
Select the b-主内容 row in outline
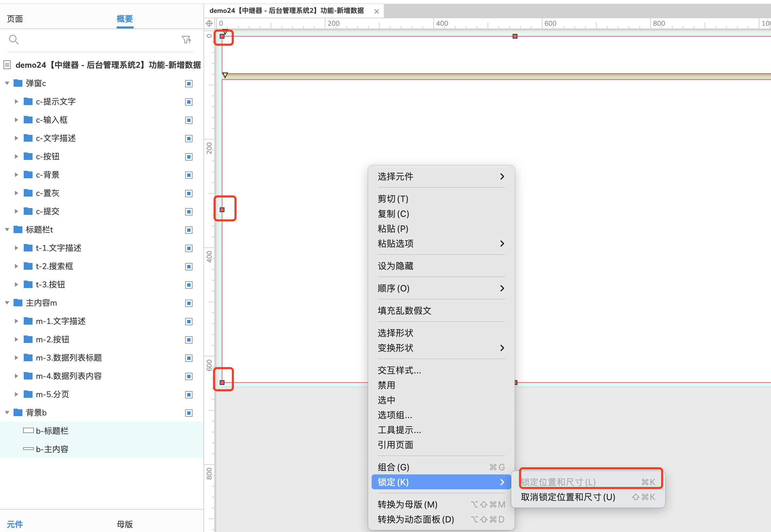(x=102, y=449)
